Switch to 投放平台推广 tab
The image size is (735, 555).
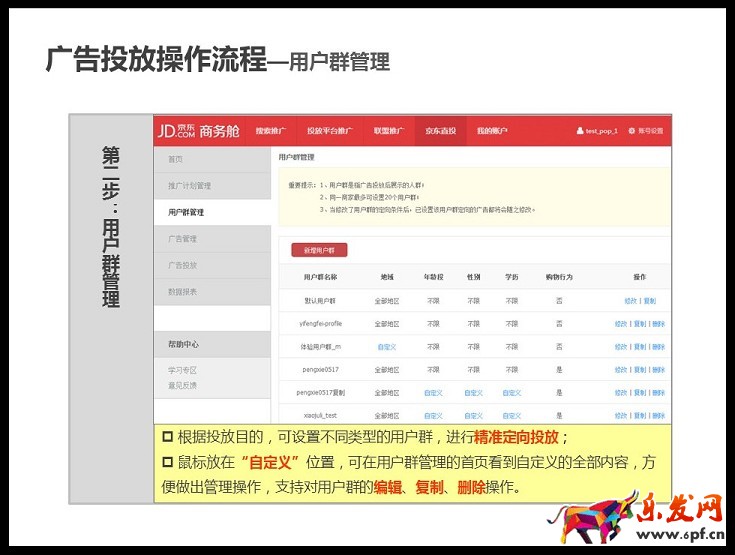[x=328, y=131]
